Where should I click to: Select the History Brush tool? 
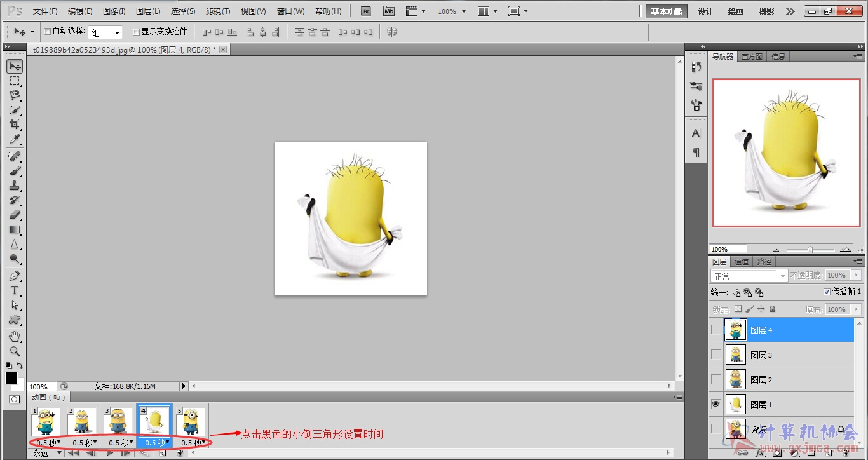(15, 200)
